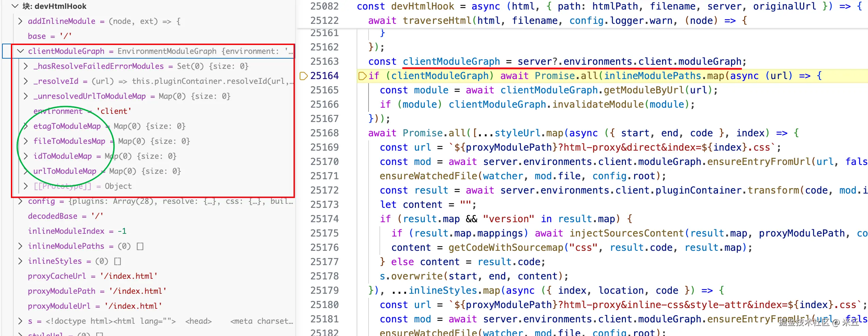The height and width of the screenshot is (336, 868).
Task: Expand the s variable doctype html value
Action: (20, 321)
